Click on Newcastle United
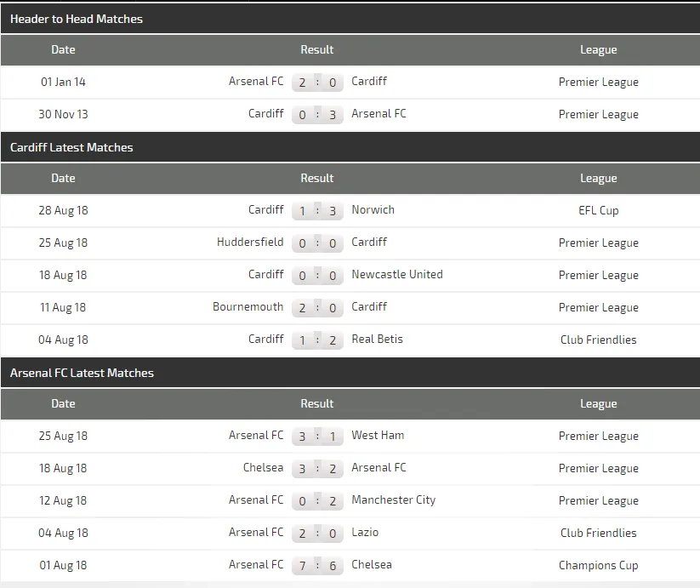The width and height of the screenshot is (700, 588). pos(396,274)
